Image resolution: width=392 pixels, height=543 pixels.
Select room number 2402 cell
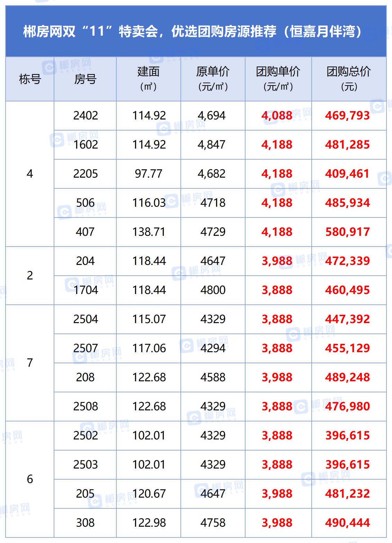coord(86,116)
